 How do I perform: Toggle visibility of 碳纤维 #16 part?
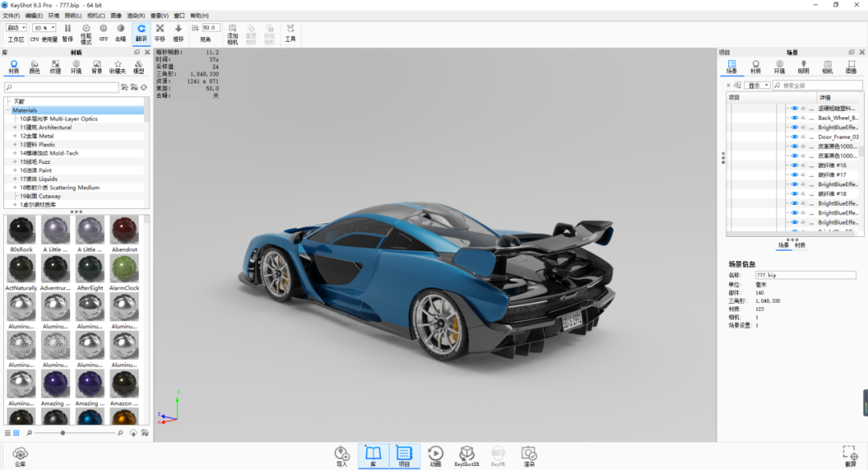click(794, 166)
